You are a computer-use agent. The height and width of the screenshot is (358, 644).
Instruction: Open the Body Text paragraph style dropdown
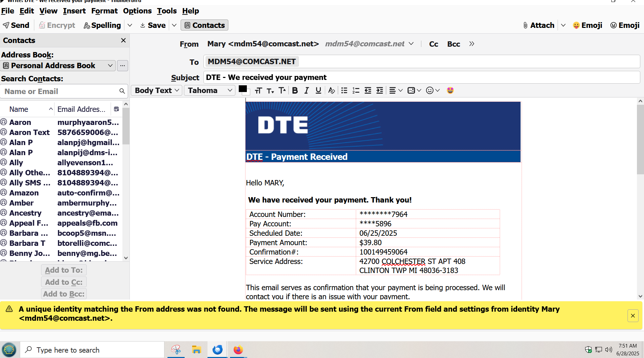click(x=157, y=90)
